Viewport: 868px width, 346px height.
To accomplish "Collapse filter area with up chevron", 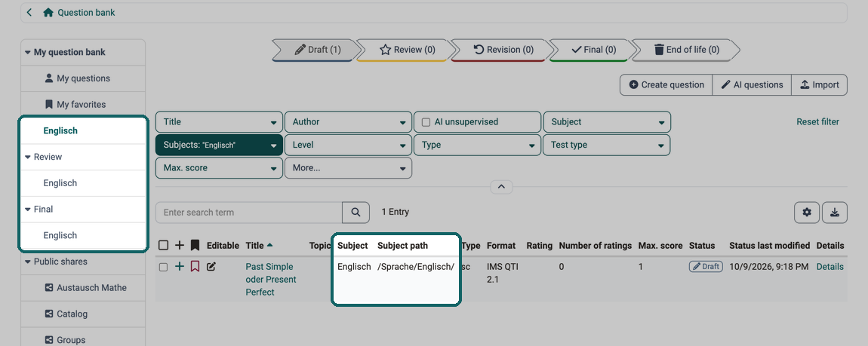I will click(x=501, y=187).
